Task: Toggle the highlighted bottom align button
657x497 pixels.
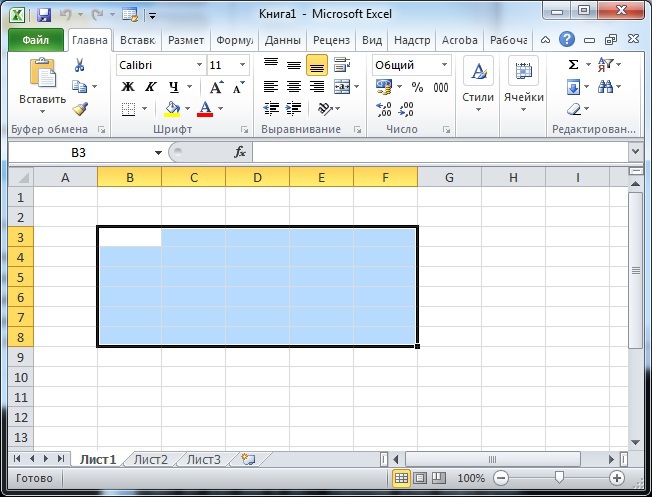Action: pyautogui.click(x=317, y=65)
